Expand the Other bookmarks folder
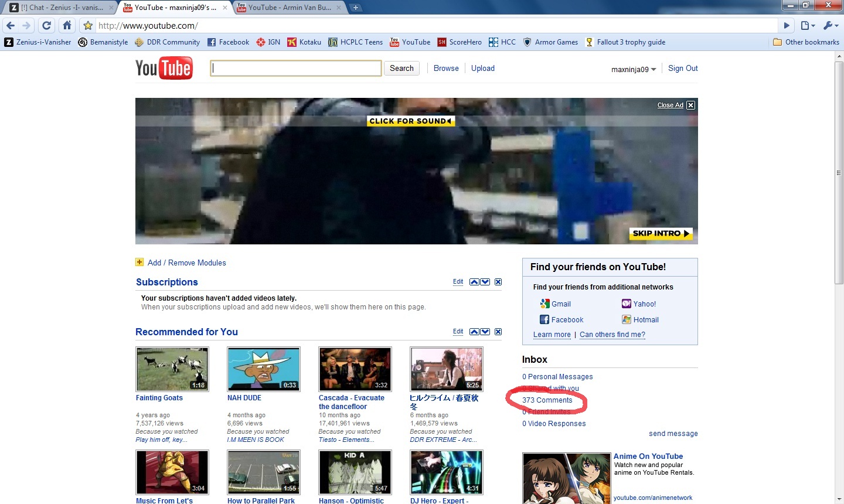This screenshot has width=844, height=504. (806, 42)
